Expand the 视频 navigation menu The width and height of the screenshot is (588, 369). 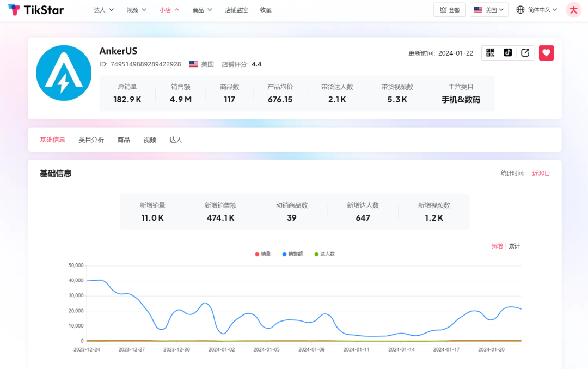tap(137, 10)
